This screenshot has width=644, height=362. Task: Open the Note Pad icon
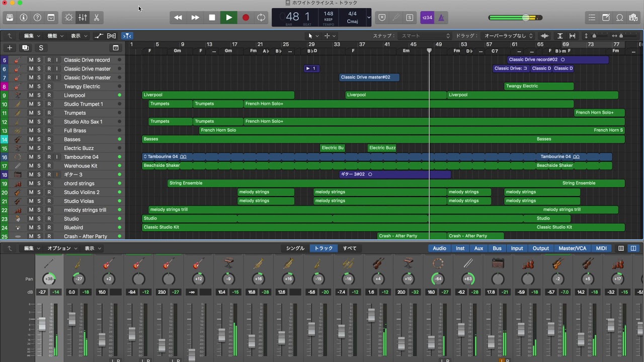click(x=606, y=18)
